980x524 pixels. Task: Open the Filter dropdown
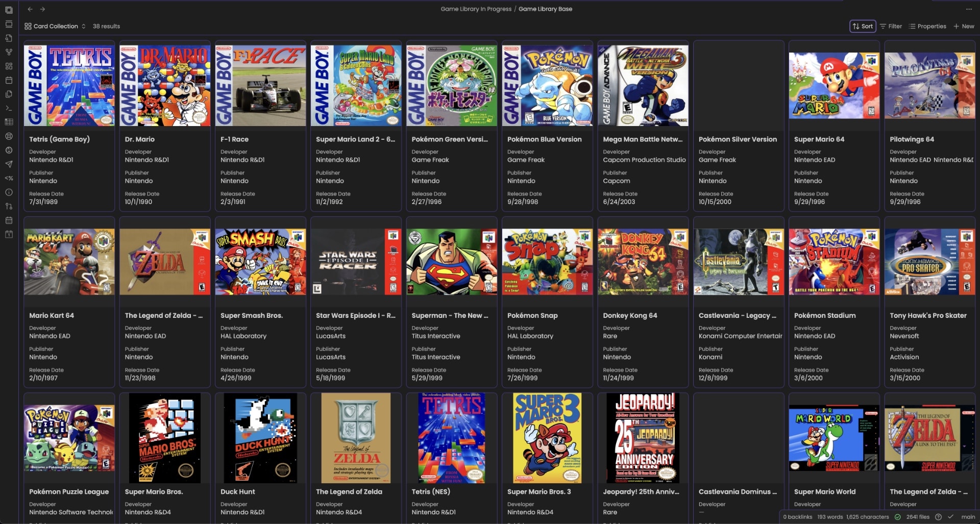(891, 26)
